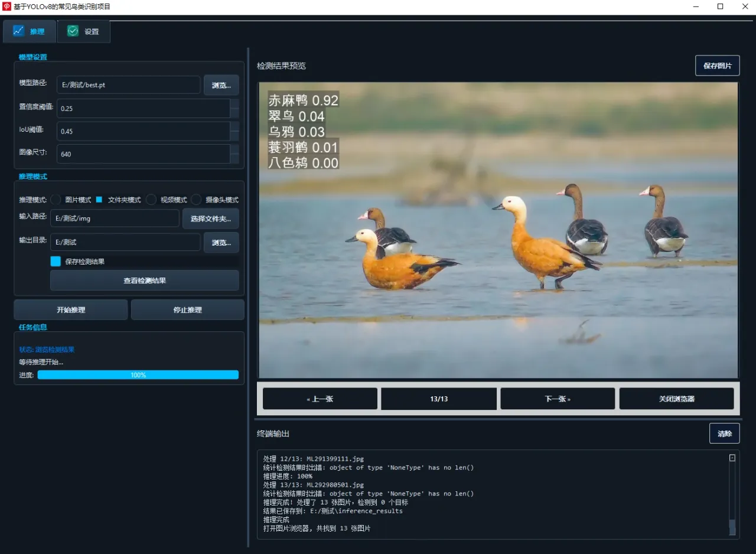Decrease the 图像尺寸 value with the down arrow
Screen dimensions: 756x554
click(234, 158)
